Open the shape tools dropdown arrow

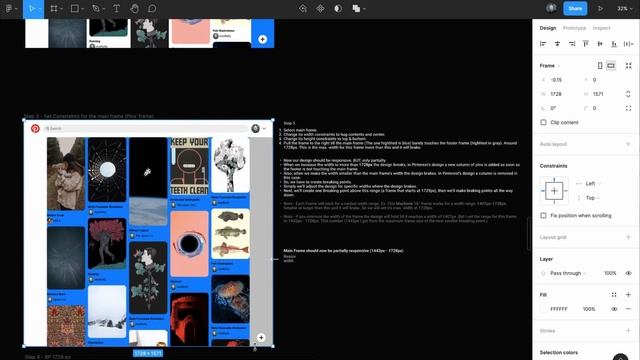(83, 9)
